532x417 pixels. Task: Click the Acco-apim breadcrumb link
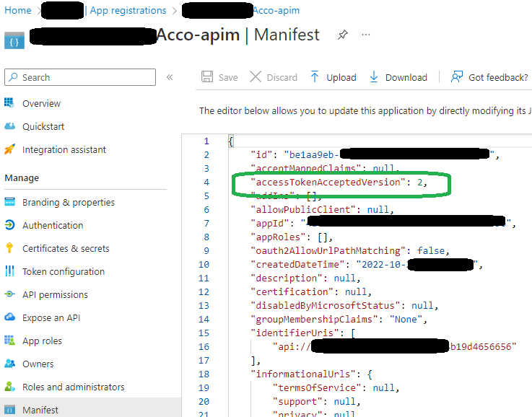(x=276, y=11)
